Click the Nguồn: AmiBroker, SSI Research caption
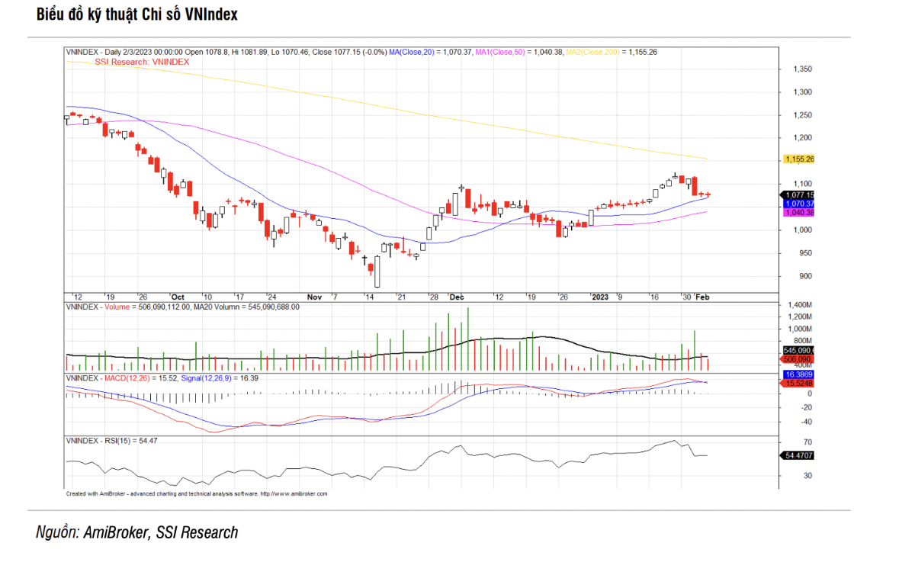Image resolution: width=915 pixels, height=588 pixels. [137, 532]
